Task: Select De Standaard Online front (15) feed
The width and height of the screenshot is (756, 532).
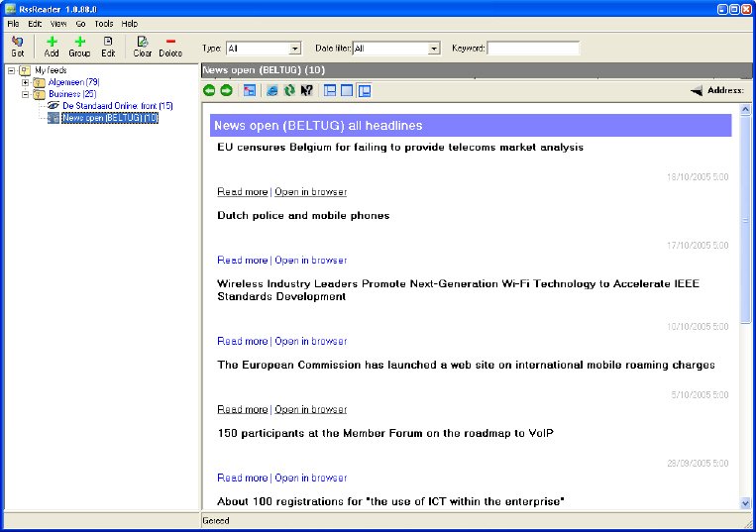Action: 118,106
